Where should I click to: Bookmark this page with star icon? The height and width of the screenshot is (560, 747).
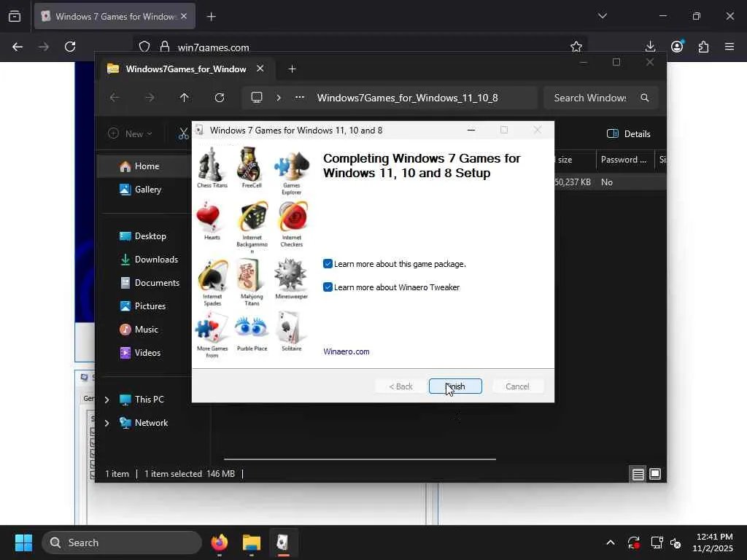(576, 47)
